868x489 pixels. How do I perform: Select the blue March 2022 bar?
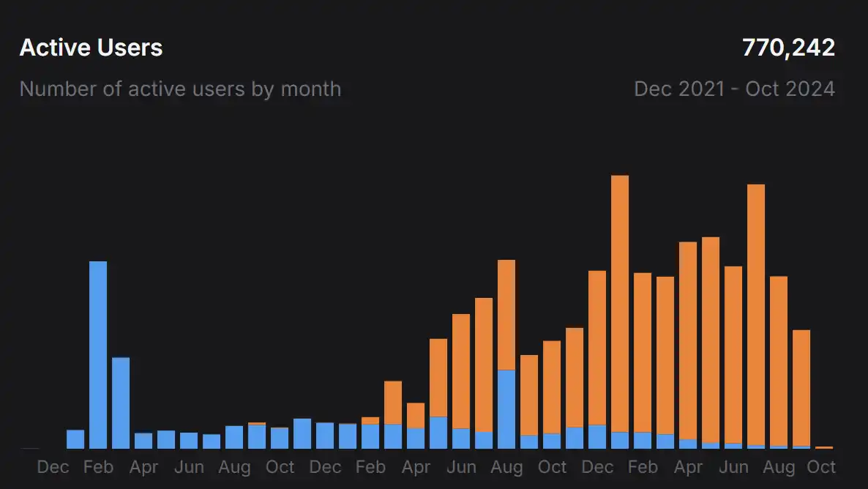[x=121, y=403]
